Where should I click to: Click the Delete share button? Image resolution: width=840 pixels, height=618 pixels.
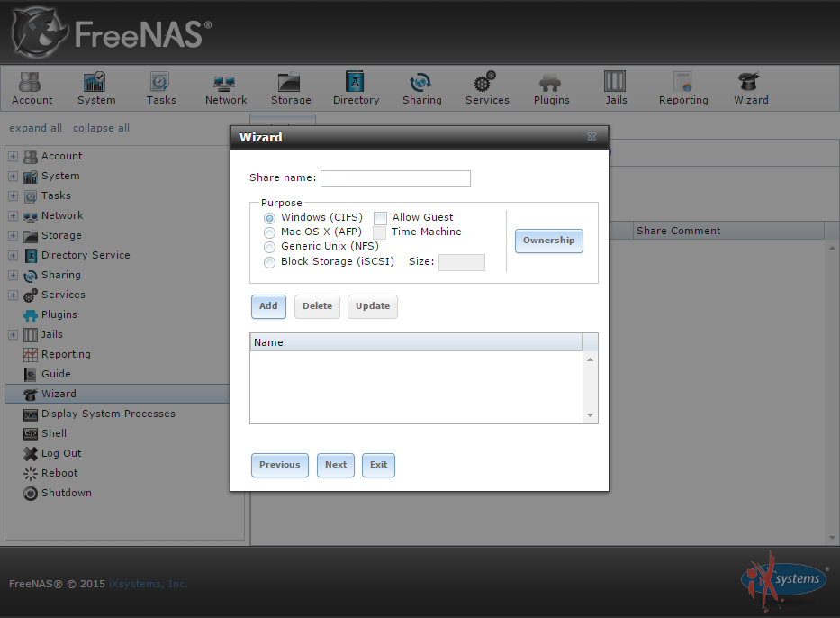pyautogui.click(x=317, y=306)
